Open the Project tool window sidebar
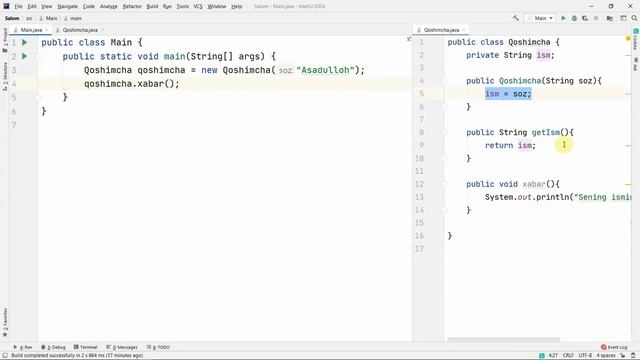Screen dimensions: 640x360 [x=5, y=40]
